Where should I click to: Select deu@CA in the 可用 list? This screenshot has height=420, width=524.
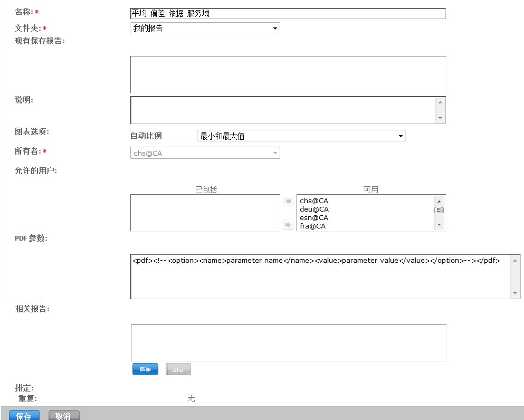314,209
